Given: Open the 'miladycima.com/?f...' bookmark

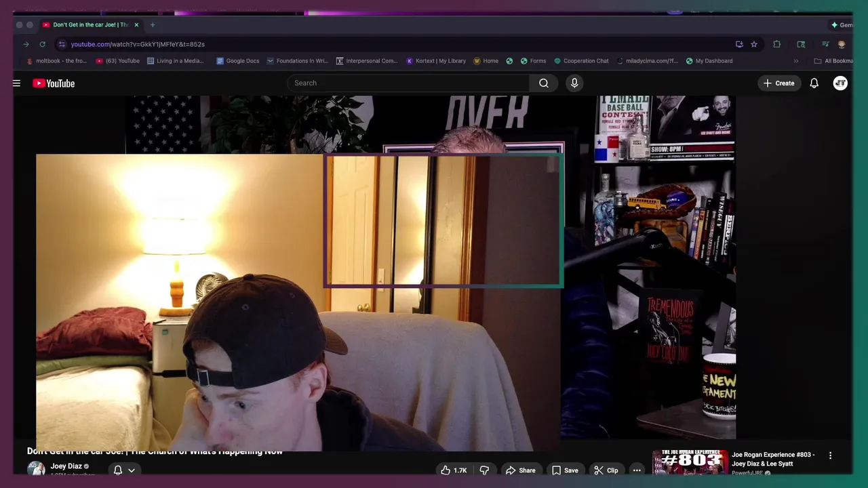Looking at the screenshot, I should point(647,61).
